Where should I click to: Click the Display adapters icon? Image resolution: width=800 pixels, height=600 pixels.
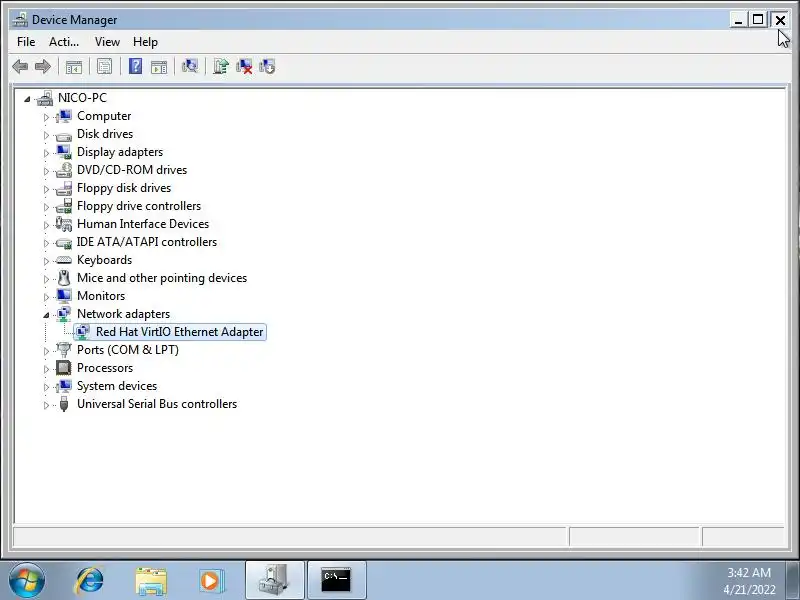click(64, 152)
